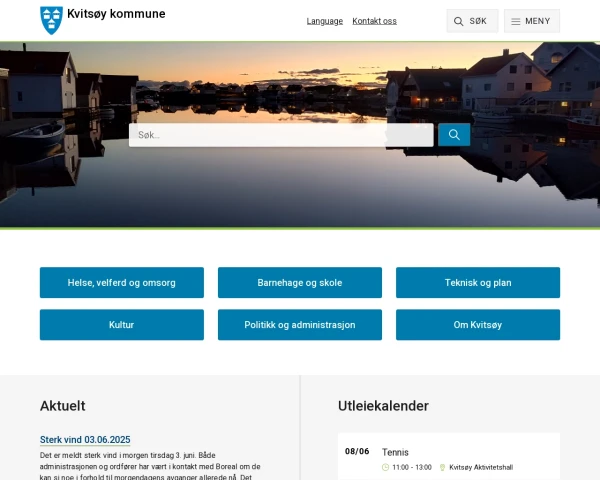Click the Aktuelt heading
This screenshot has height=480, width=600.
[63, 406]
